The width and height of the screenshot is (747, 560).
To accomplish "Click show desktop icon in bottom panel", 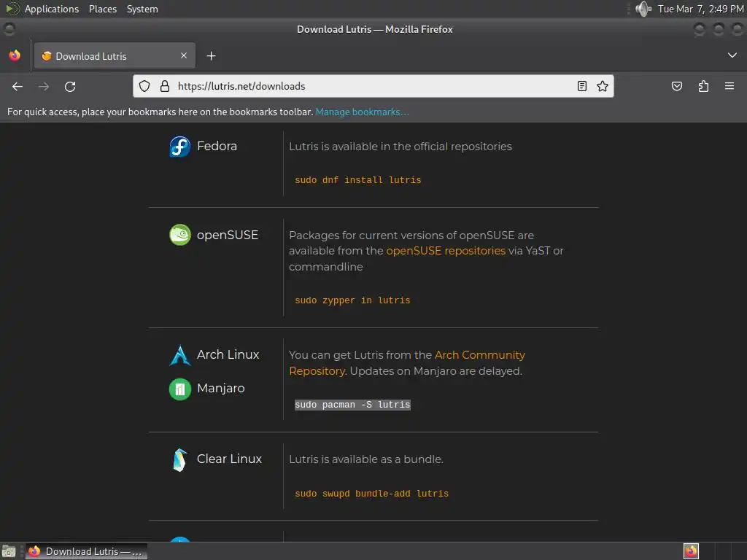I will point(9,551).
